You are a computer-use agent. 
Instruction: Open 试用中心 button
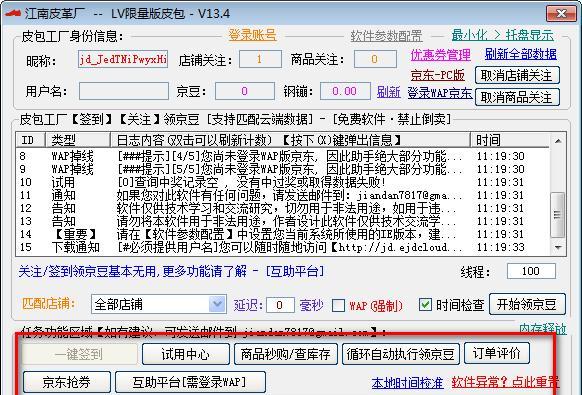186,354
